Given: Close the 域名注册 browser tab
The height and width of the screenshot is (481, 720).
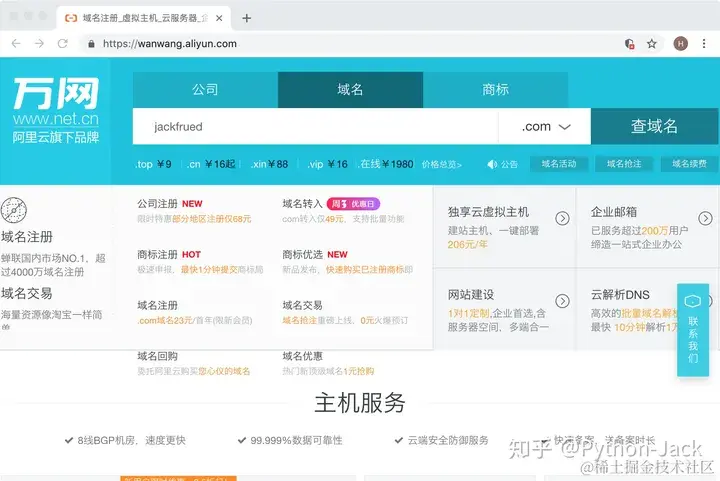Looking at the screenshot, I should pos(219,18).
